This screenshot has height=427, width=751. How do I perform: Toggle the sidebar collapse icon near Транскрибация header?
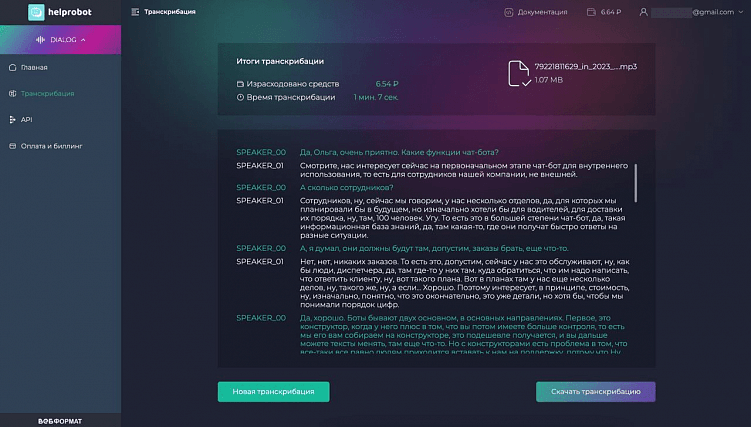[135, 12]
